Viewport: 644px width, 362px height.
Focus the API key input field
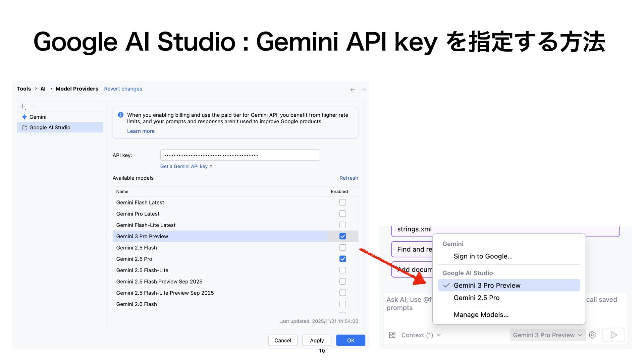(x=240, y=155)
